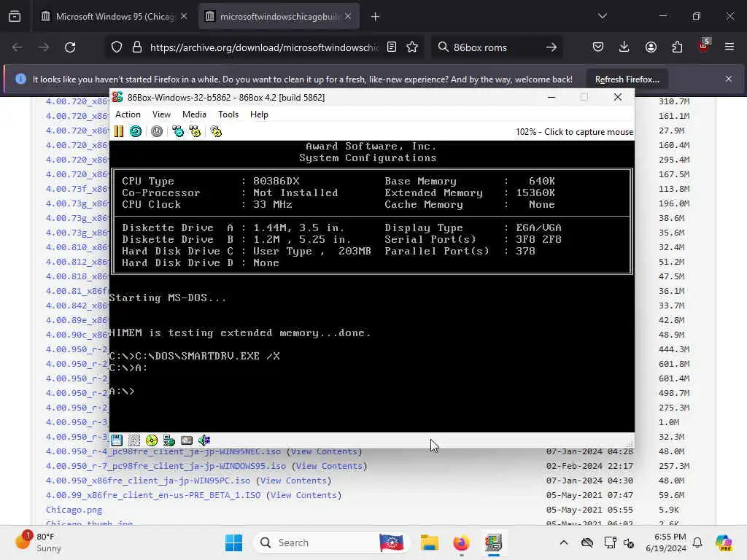Open the 4.00.99 PRE_BETA_1.ISO download link

[x=153, y=495]
